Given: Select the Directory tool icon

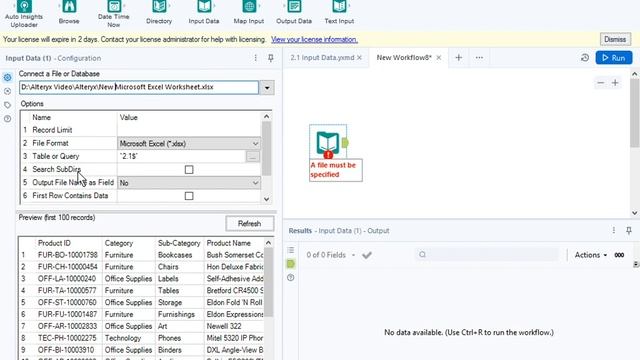Looking at the screenshot, I should (x=159, y=7).
